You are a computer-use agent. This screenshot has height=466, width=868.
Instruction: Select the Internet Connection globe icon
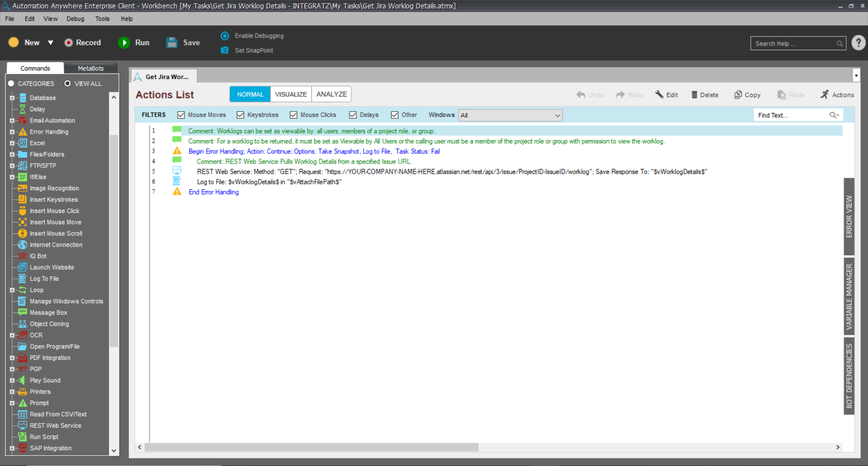(x=23, y=245)
